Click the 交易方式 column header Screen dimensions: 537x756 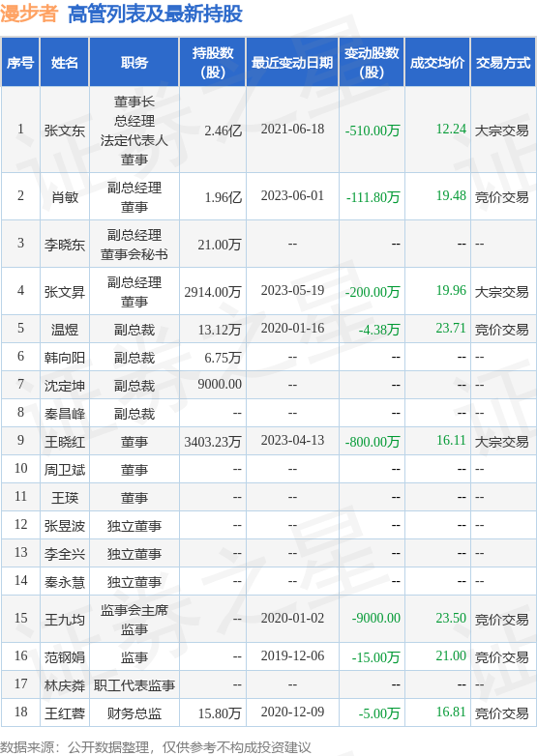click(x=503, y=63)
